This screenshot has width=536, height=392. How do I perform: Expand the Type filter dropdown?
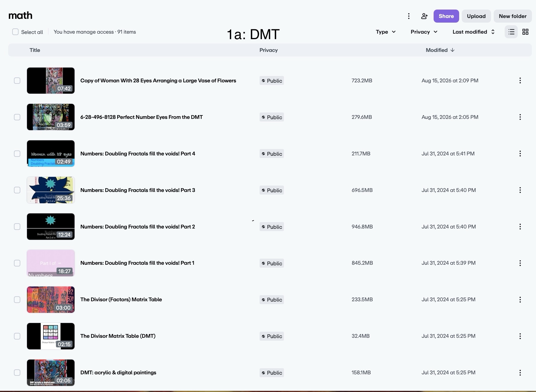[x=386, y=32]
